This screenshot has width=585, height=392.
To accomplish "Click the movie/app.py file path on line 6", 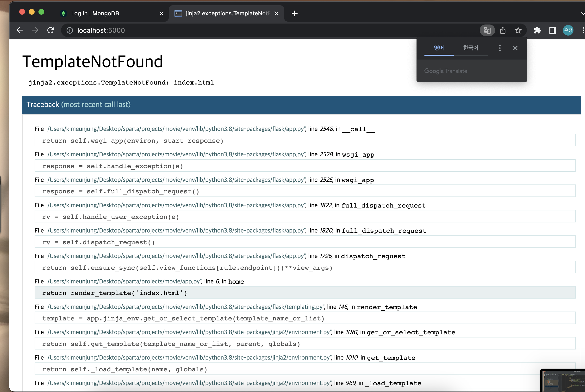I will pyautogui.click(x=123, y=281).
